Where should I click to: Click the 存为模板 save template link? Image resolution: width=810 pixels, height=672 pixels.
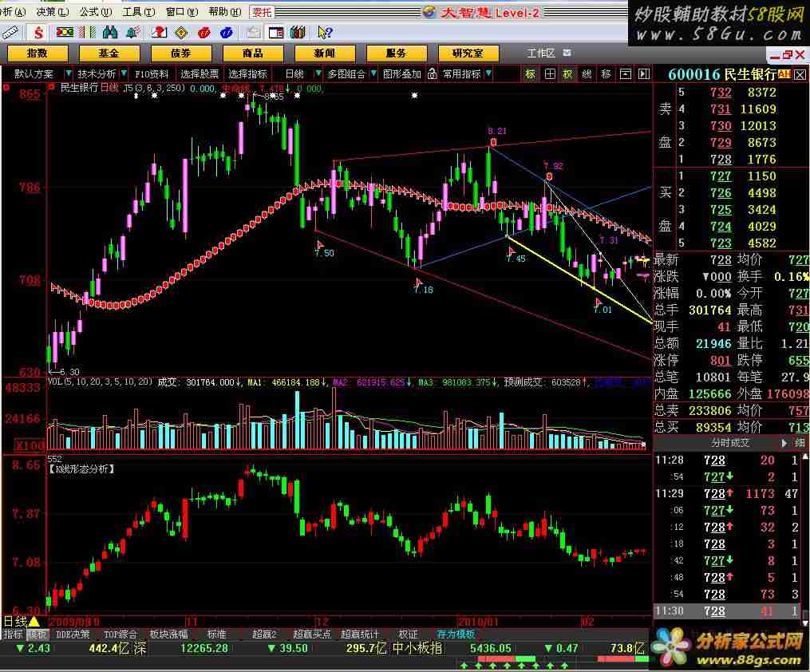coord(456,634)
